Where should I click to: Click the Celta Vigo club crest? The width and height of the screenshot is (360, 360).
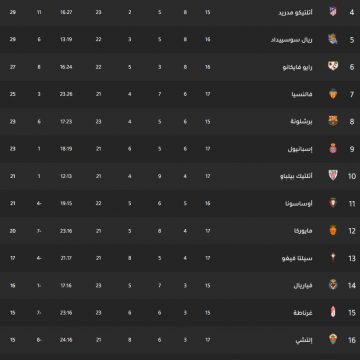pos(333,258)
